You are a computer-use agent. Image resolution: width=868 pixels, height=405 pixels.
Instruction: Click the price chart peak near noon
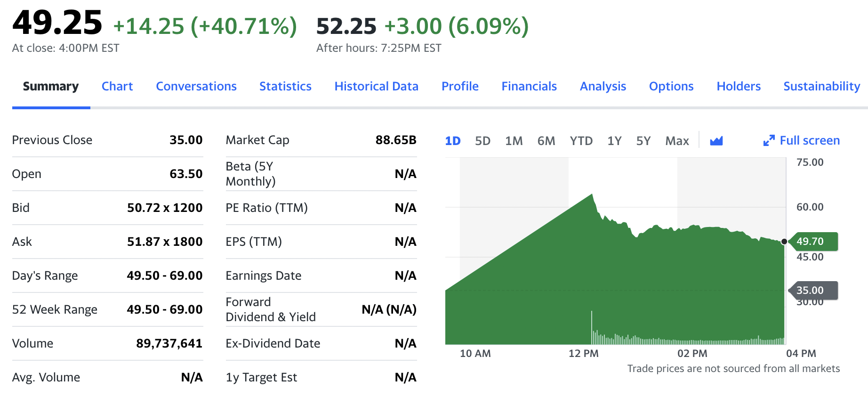592,194
